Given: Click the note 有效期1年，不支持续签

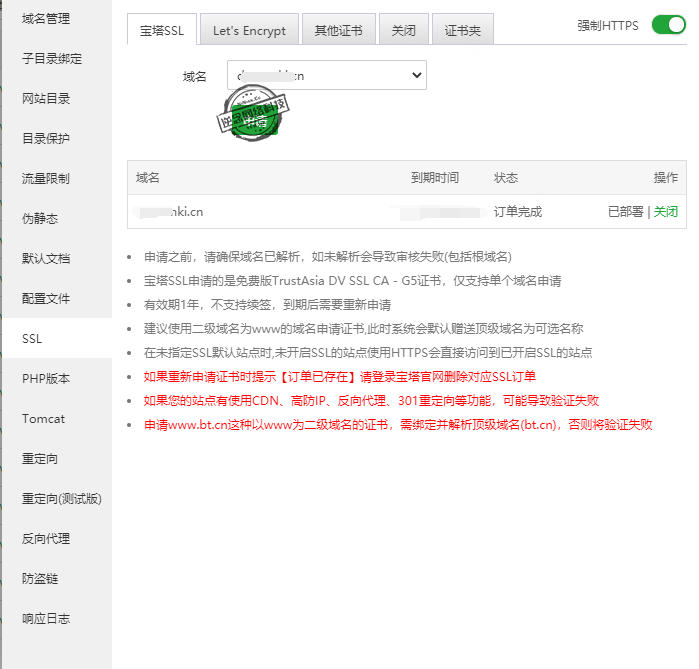Looking at the screenshot, I should click(x=267, y=305).
